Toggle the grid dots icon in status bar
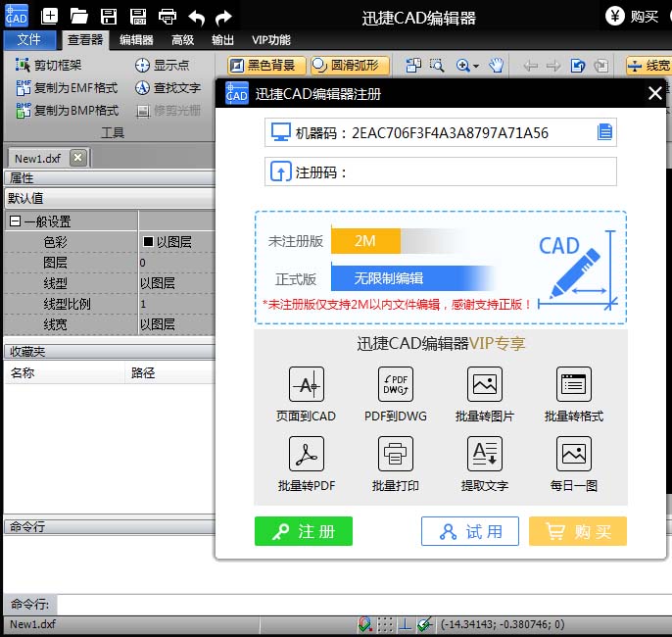Image resolution: width=672 pixels, height=637 pixels. point(385,624)
